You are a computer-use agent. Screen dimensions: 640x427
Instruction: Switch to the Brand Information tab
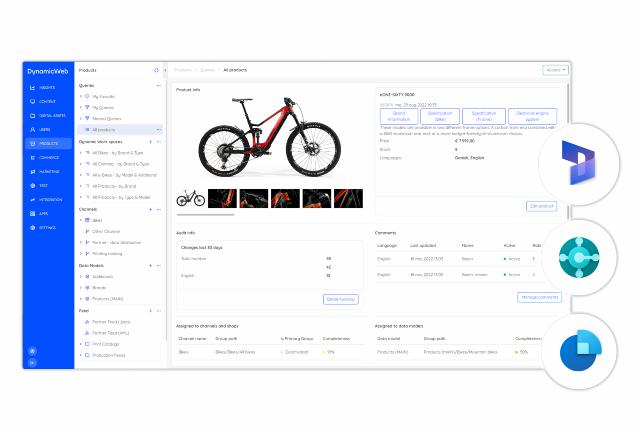398,115
